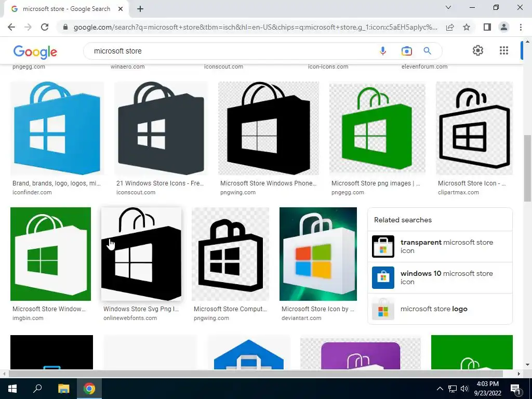
Task: Open network status tray icon
Action: [x=453, y=389]
